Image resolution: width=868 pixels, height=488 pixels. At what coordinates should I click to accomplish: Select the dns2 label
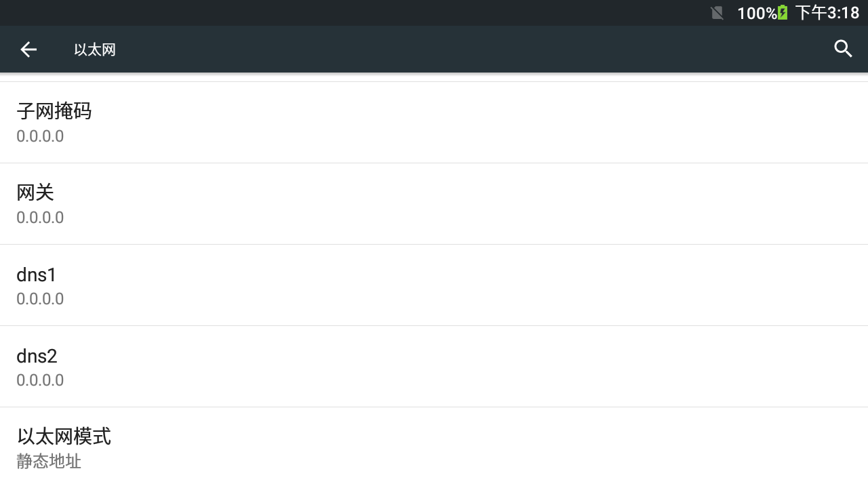pyautogui.click(x=37, y=356)
